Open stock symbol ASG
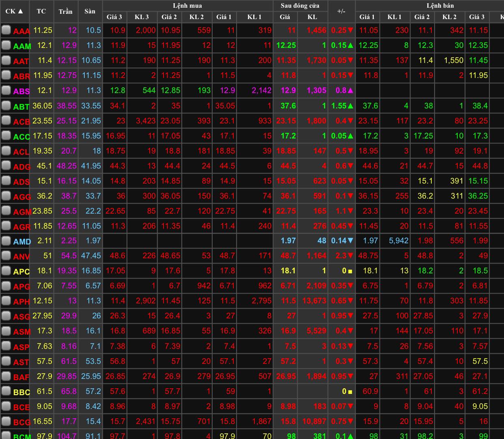The image size is (504, 439). pos(22,317)
